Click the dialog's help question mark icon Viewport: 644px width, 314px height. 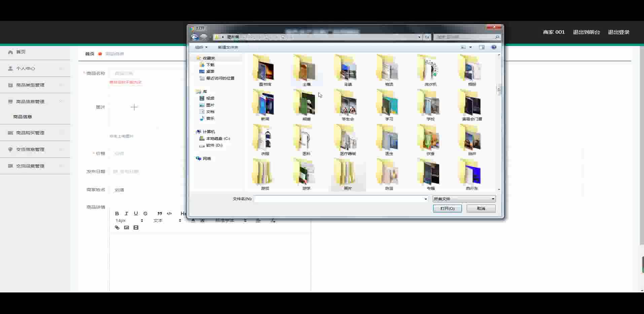[x=494, y=47]
